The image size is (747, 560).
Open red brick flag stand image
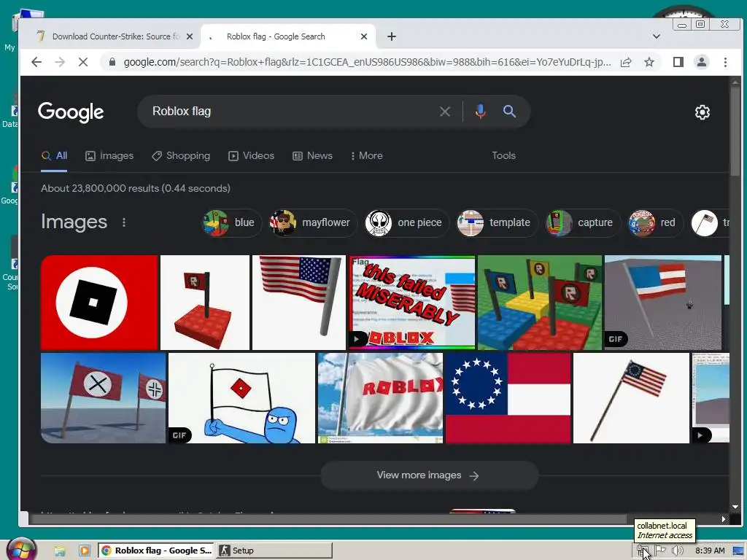pyautogui.click(x=205, y=303)
